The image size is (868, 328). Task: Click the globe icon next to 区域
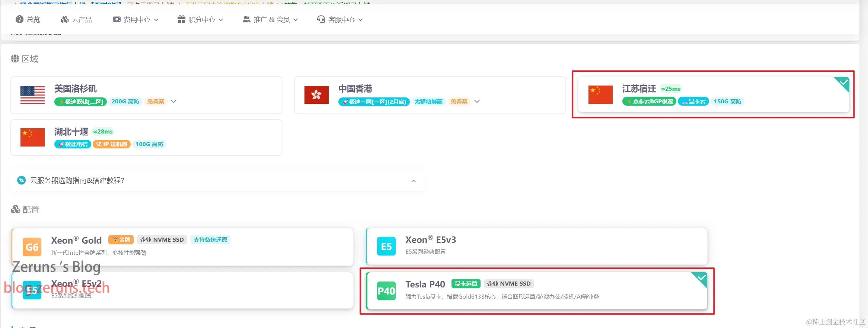point(15,59)
